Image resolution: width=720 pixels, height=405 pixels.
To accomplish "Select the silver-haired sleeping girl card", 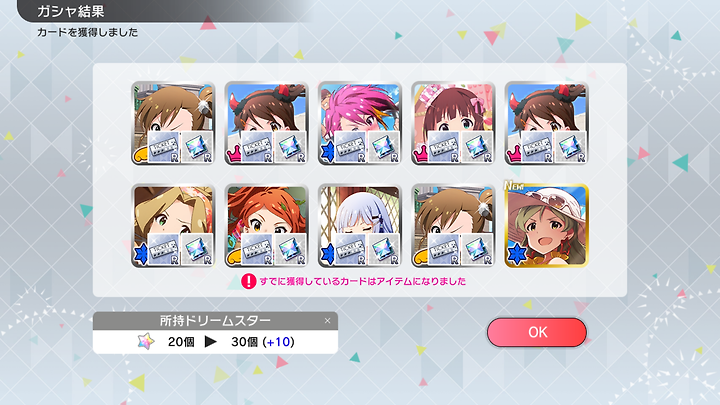I will tap(360, 225).
